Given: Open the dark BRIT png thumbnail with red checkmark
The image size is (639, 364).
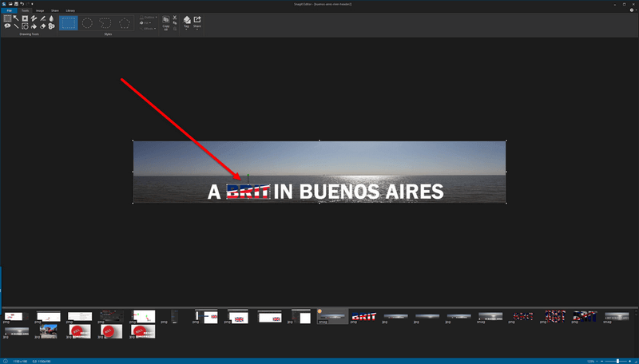Looking at the screenshot, I should click(x=585, y=316).
